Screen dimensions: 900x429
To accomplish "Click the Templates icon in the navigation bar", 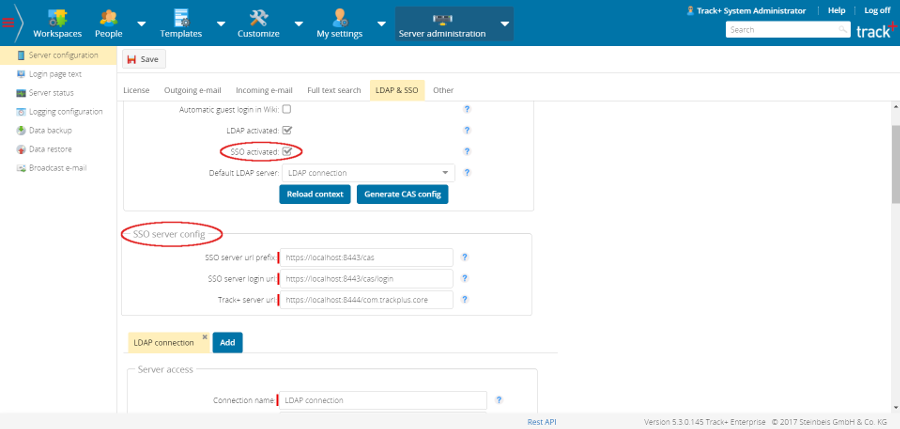I will 180,17.
